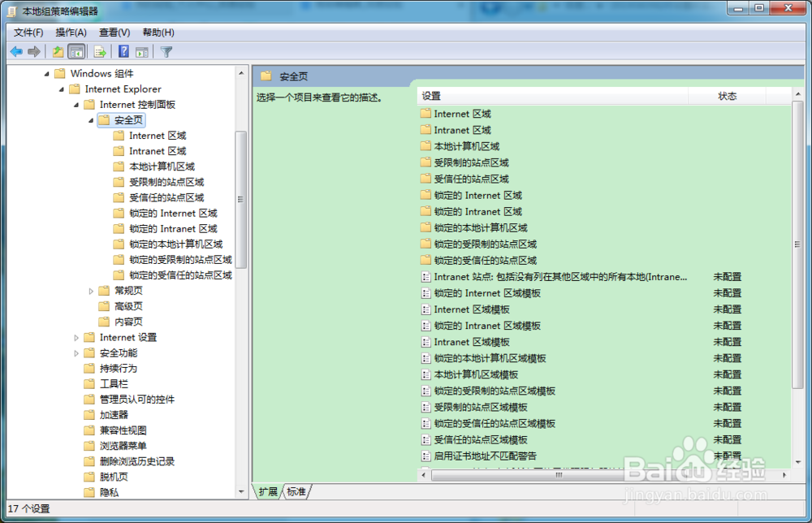Collapse the Internet 控制面板 tree node

coord(76,105)
